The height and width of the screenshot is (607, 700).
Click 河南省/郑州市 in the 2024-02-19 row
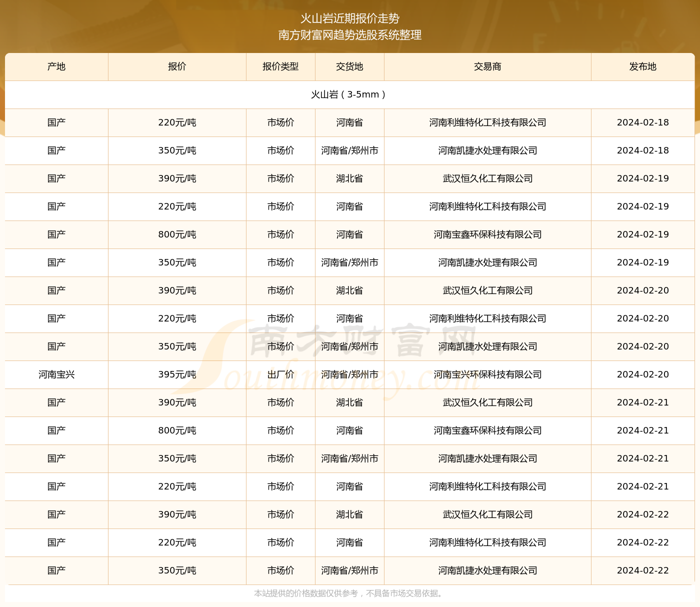pos(349,262)
